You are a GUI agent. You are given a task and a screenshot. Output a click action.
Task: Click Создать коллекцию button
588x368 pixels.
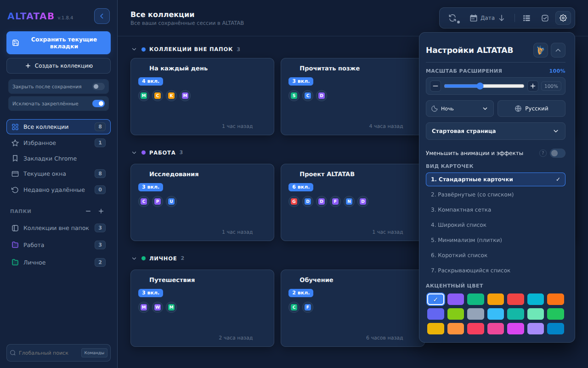point(58,66)
